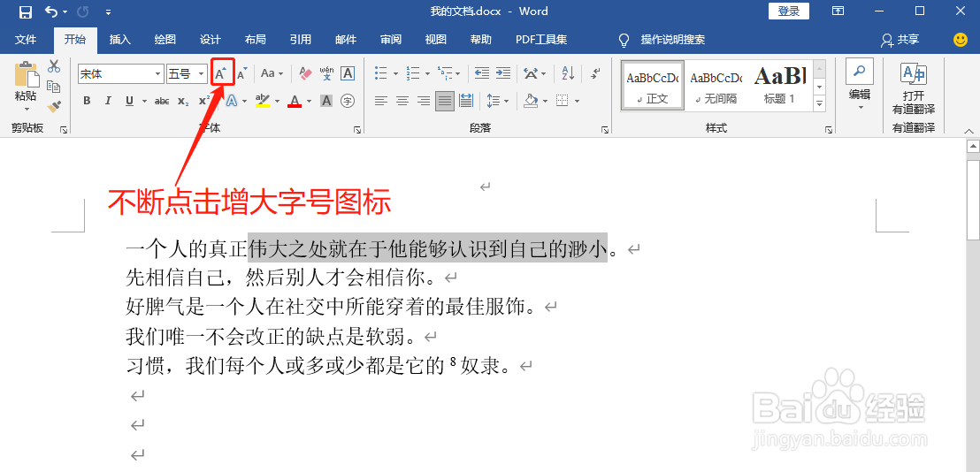Expand the highlight color dropdown arrow
This screenshot has height=472, width=980.
276,101
